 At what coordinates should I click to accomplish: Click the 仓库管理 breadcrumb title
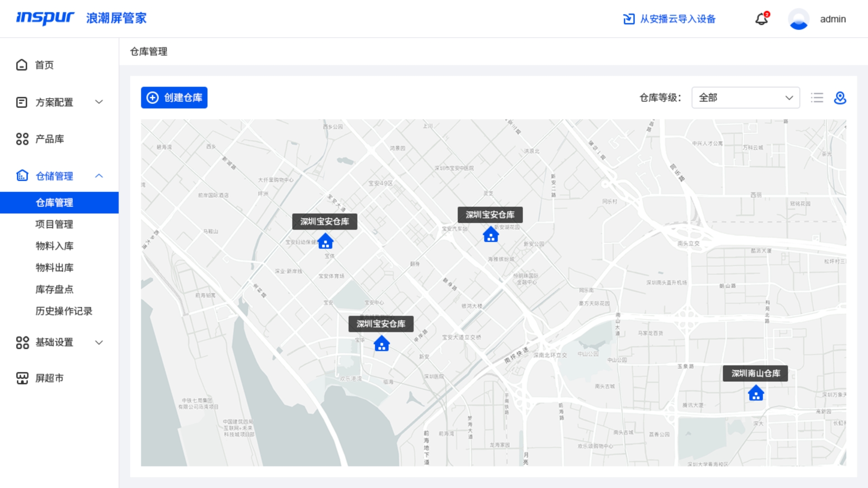(x=149, y=52)
